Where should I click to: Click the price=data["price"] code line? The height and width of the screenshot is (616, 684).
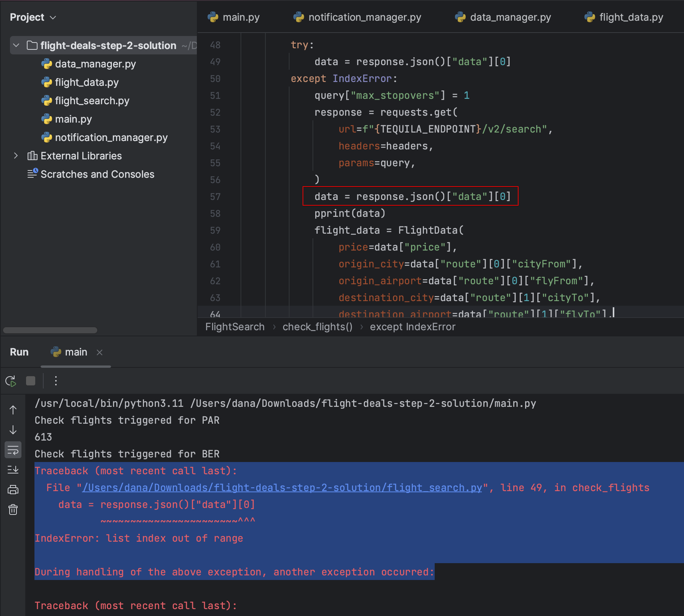(x=398, y=247)
